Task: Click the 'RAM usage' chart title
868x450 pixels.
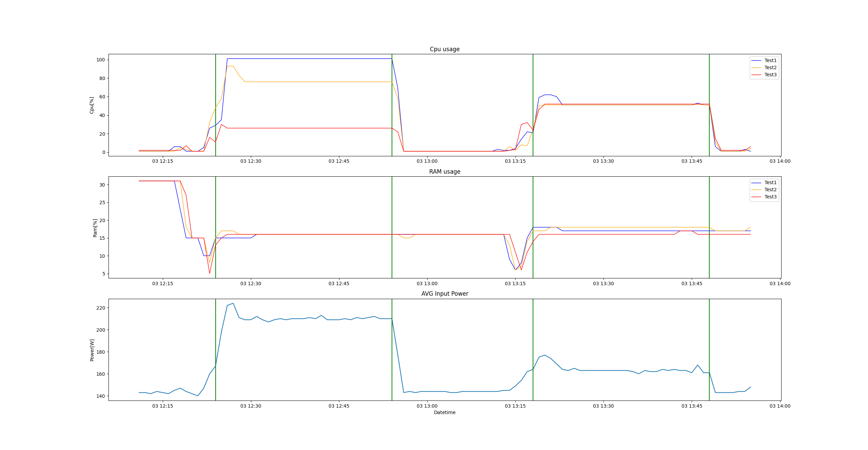Action: [x=445, y=172]
